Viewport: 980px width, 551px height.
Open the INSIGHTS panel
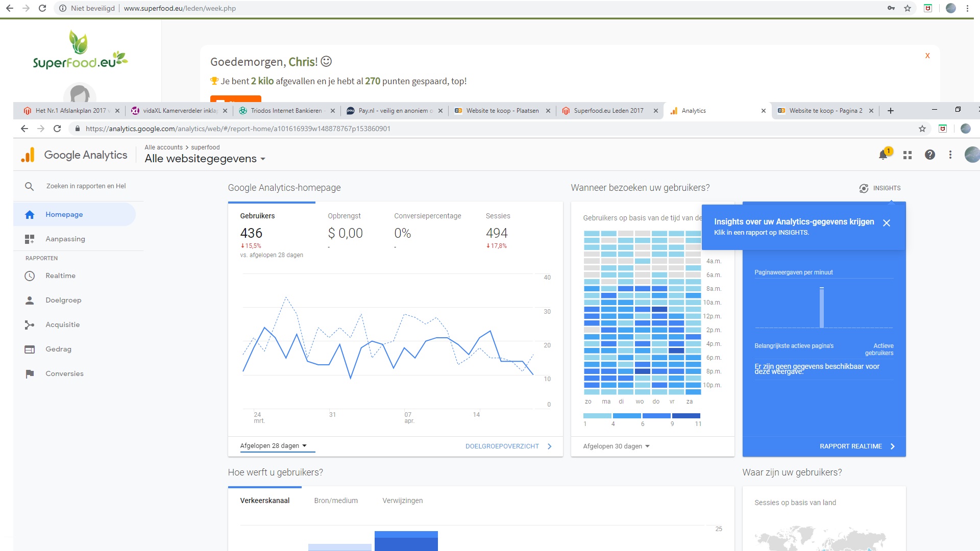coord(880,188)
